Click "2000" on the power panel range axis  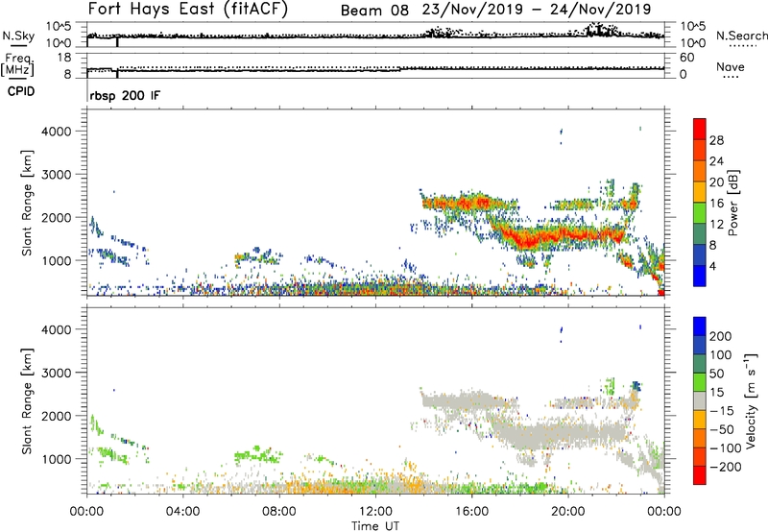tap(57, 217)
